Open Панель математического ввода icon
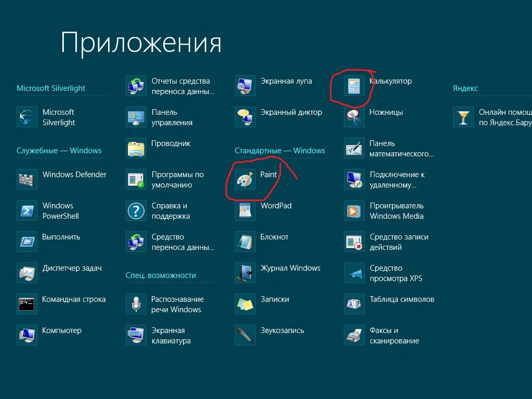 (354, 148)
